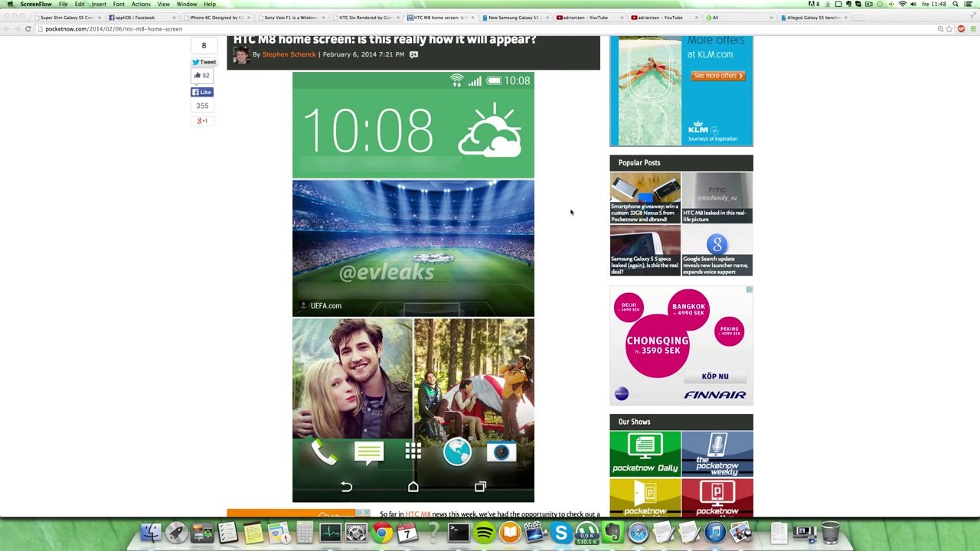The width and height of the screenshot is (980, 551).
Task: Open Maps app in dock
Action: click(x=279, y=532)
